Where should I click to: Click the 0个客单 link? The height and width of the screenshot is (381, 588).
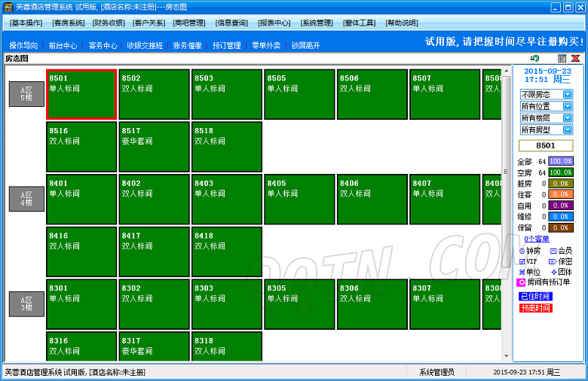click(x=537, y=239)
